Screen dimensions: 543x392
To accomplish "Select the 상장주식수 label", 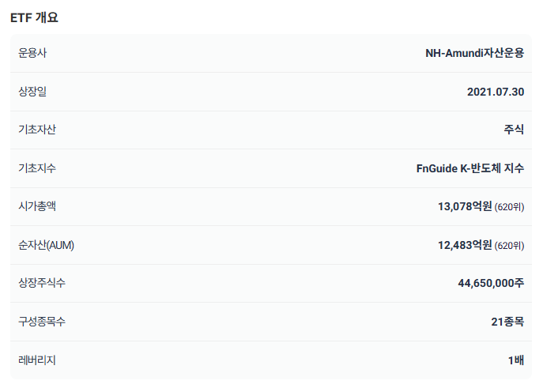I will click(42, 283).
